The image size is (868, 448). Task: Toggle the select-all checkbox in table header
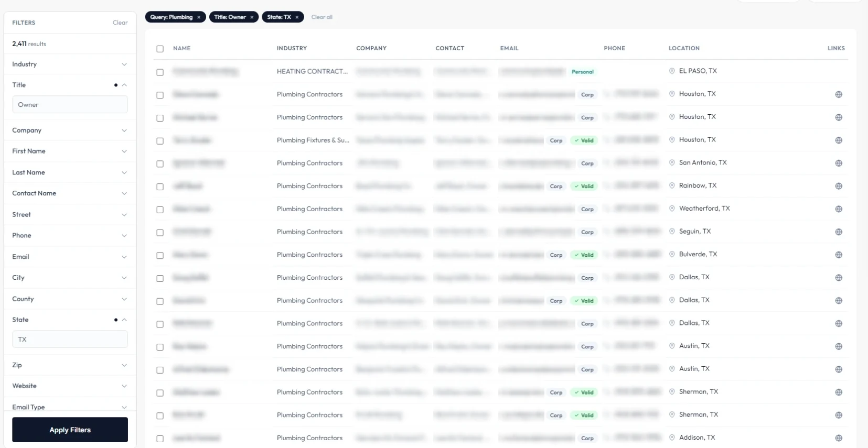(x=160, y=49)
